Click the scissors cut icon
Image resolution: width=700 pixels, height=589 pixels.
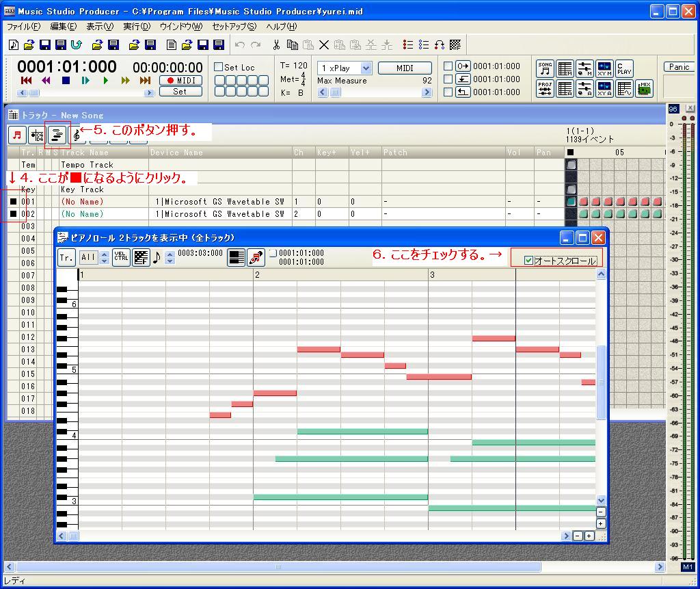coord(276,45)
